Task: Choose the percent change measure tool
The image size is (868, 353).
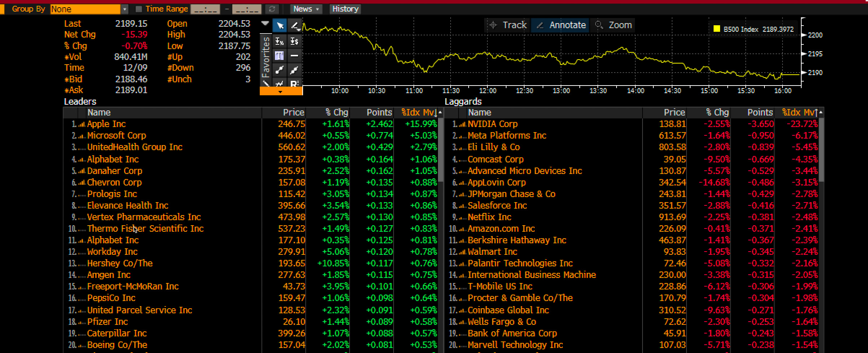Action: point(280,41)
